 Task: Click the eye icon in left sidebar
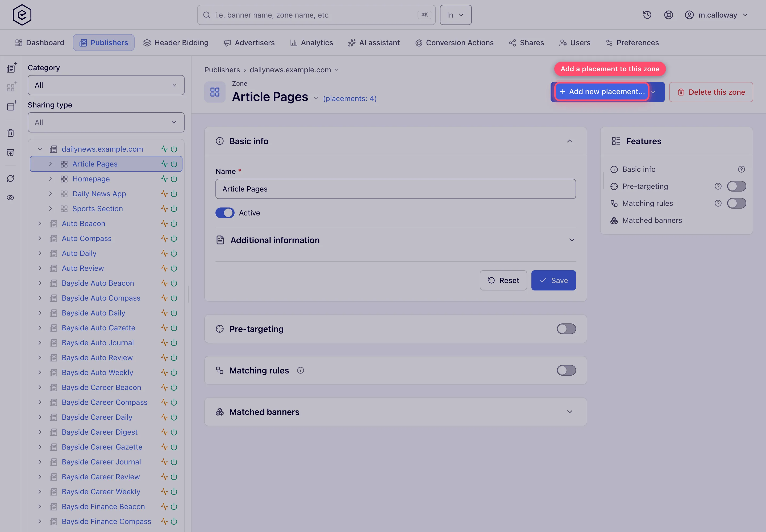coord(11,198)
